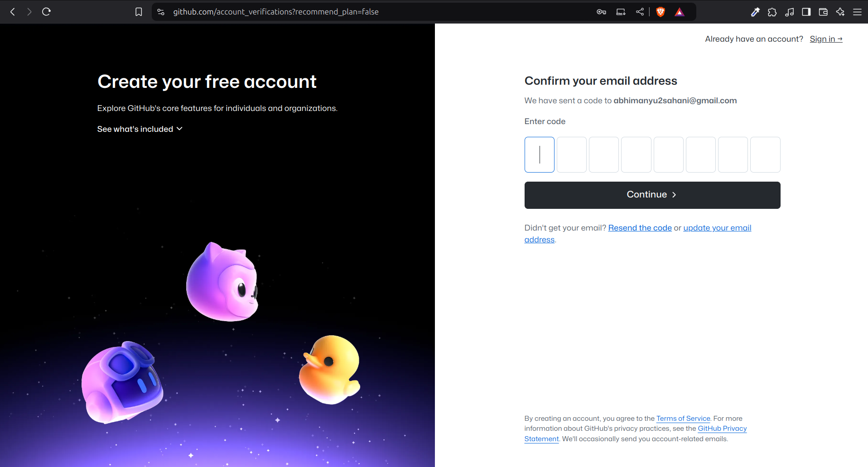Focus the fifth code digit box
Image resolution: width=868 pixels, height=467 pixels.
coord(668,154)
